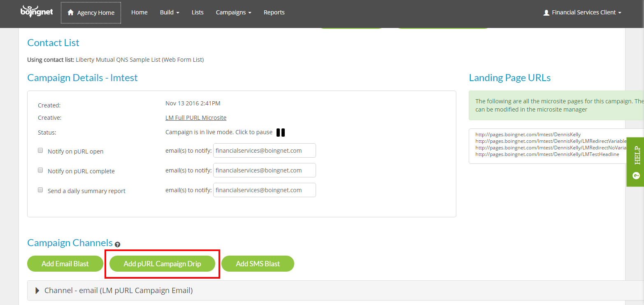Click Liberty Mutual QNS Sample List text
Image resolution: width=644 pixels, height=305 pixels.
[x=139, y=60]
